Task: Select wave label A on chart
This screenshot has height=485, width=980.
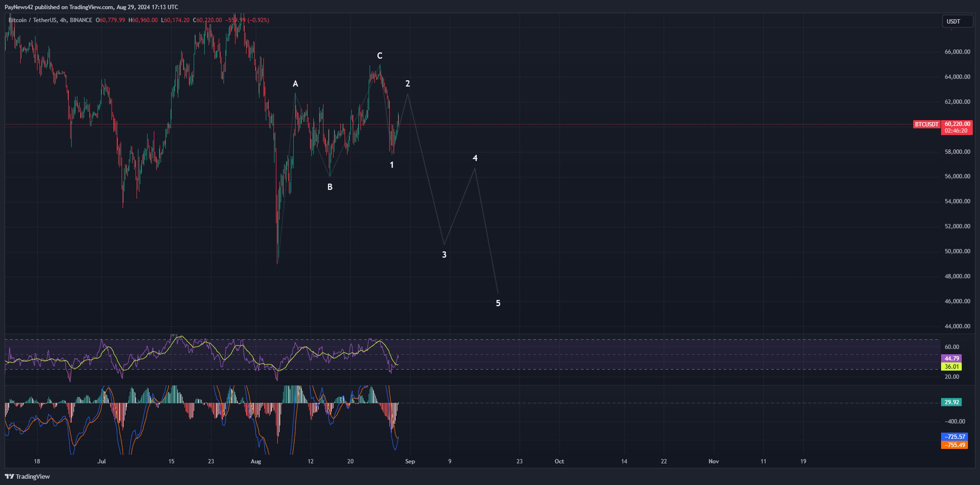Action: (x=296, y=84)
